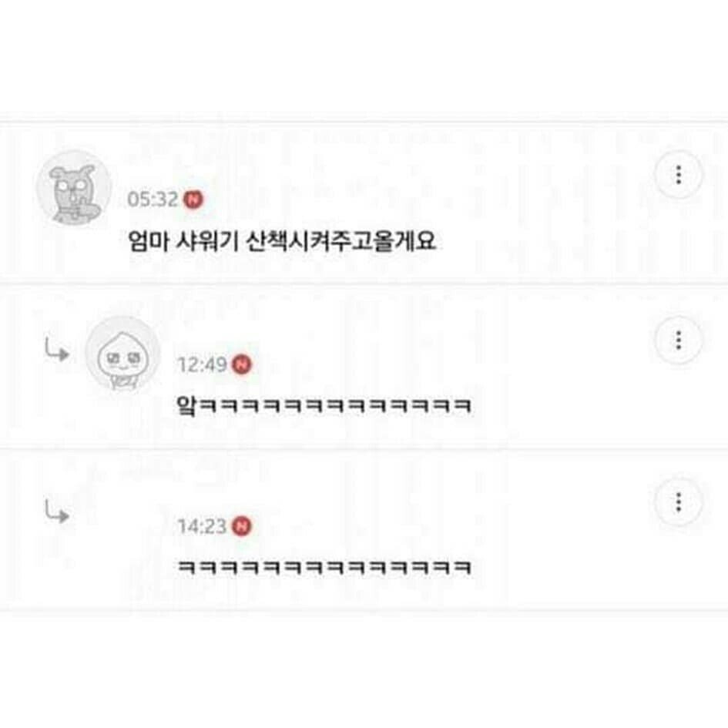The image size is (728, 728).
Task: Select the ㅋㅋㅋ reply text under 14:23
Action: coord(324,567)
